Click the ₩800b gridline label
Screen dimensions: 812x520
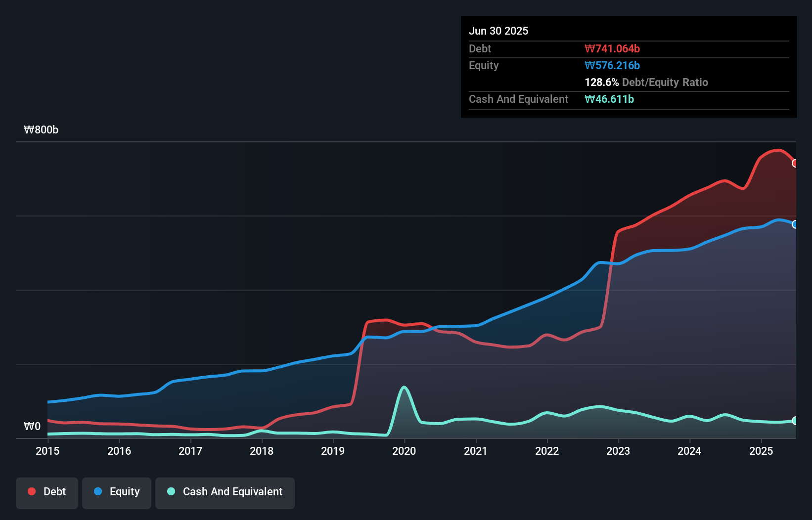(42, 130)
